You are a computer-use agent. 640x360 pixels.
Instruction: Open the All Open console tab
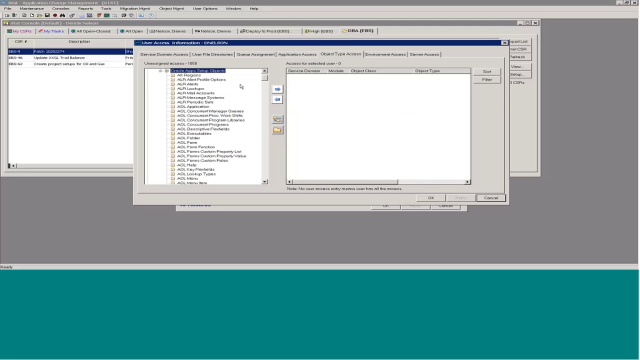tap(131, 31)
